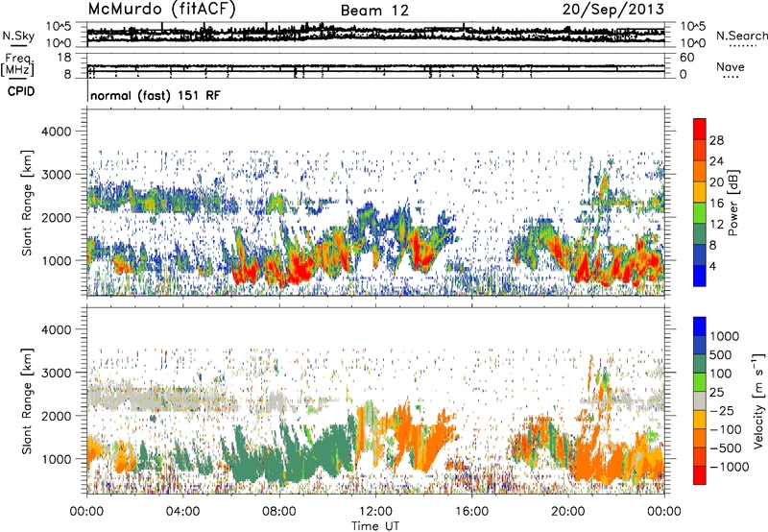
Task: Click the 'Power [dB]' colorbar label
Action: (x=732, y=203)
